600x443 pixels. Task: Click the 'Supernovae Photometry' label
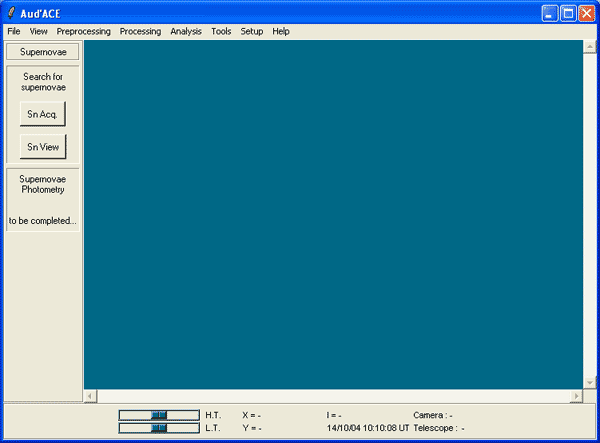(x=43, y=184)
